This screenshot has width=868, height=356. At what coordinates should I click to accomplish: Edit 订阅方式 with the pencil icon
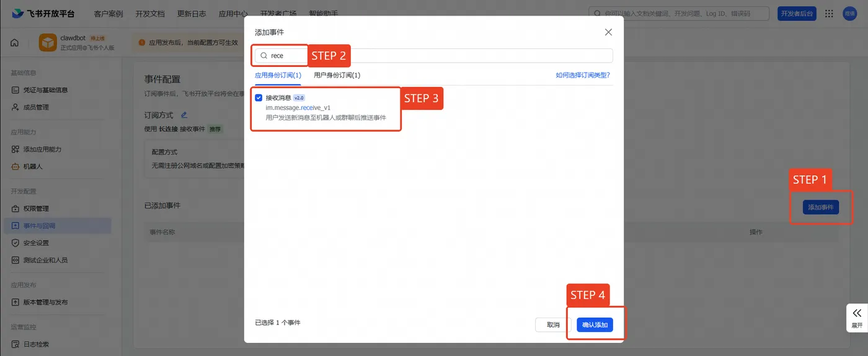(184, 115)
